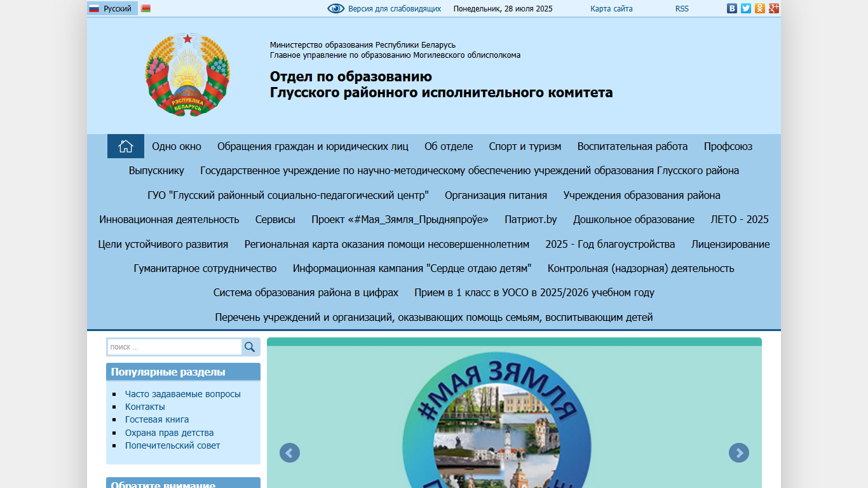Screen dimensions: 868x488
Task: Open the Лицензирование menu item
Action: [x=731, y=244]
